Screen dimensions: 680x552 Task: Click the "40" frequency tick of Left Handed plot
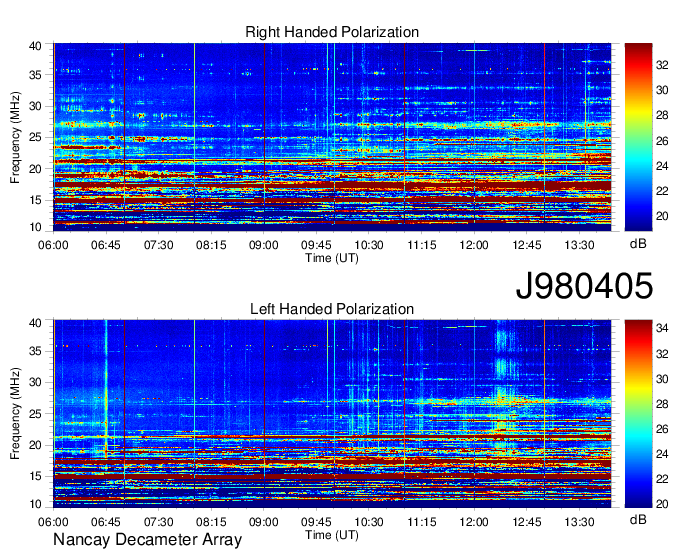coord(35,323)
